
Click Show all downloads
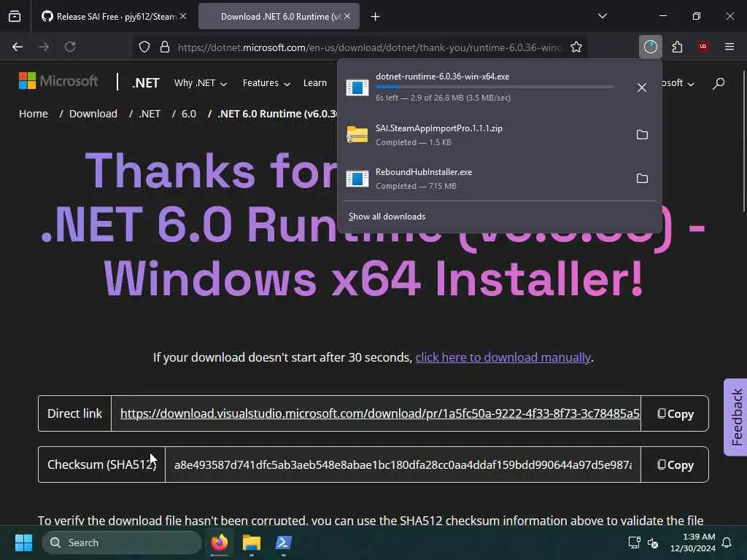pos(387,217)
